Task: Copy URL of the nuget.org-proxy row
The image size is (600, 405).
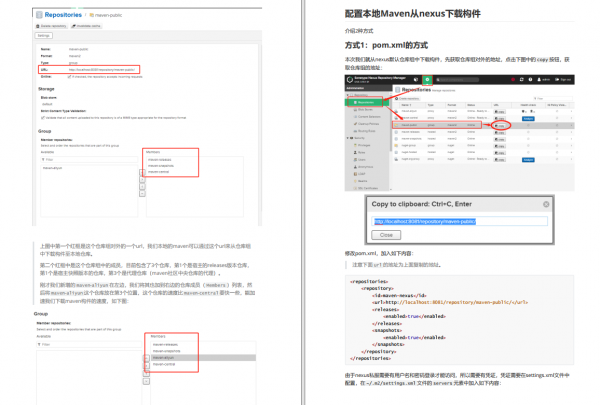Action: click(499, 160)
